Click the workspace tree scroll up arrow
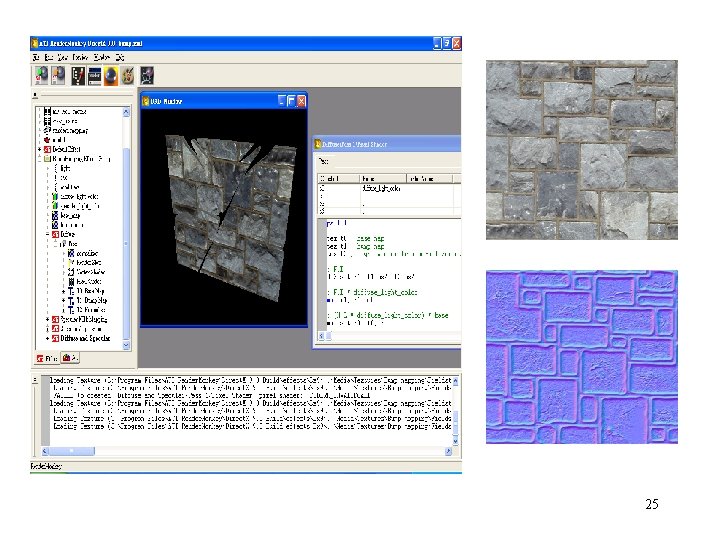The height and width of the screenshot is (540, 720). (x=126, y=112)
